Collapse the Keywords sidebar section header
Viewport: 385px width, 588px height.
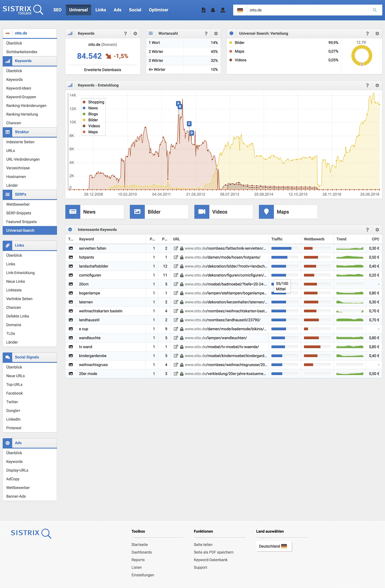30,61
